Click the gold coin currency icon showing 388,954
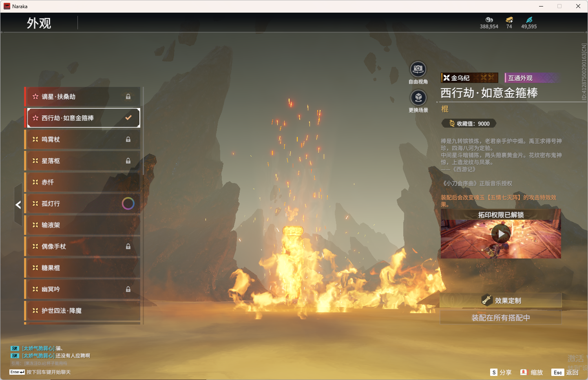588x380 pixels. 489,20
